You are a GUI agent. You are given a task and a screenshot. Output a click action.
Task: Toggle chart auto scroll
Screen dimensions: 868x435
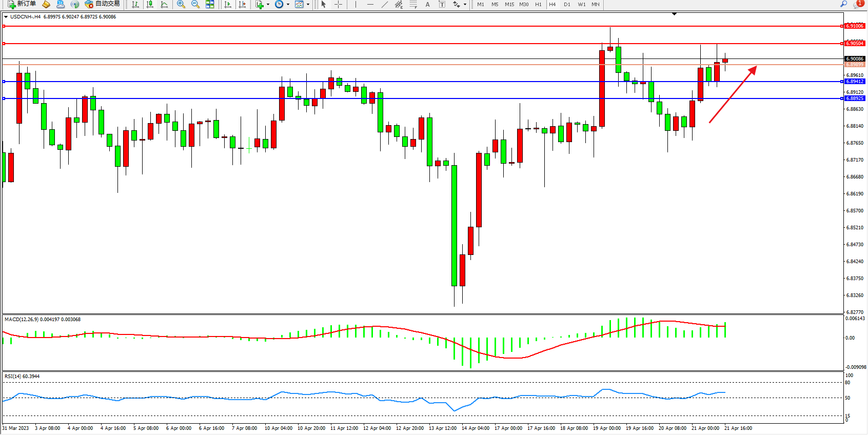coord(228,4)
